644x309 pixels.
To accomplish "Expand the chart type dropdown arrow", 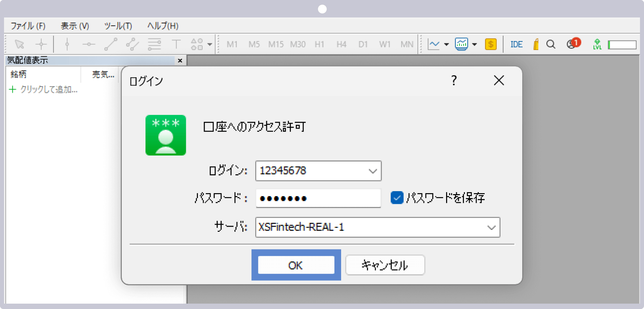I will pyautogui.click(x=446, y=44).
